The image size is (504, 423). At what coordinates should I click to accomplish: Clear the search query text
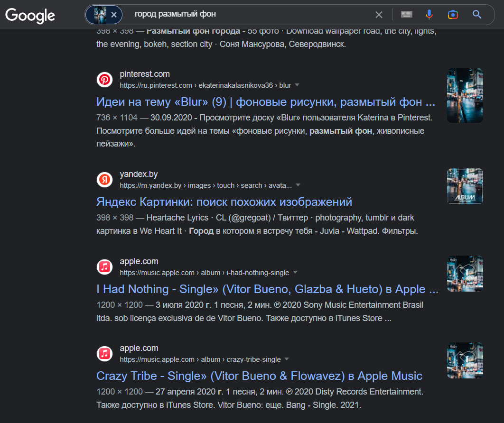click(379, 14)
